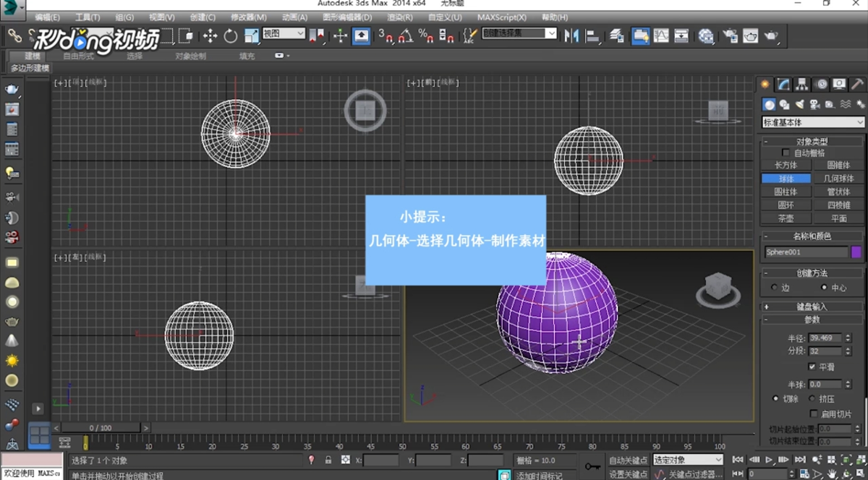Toggle Select and Manipulate tool

341,35
